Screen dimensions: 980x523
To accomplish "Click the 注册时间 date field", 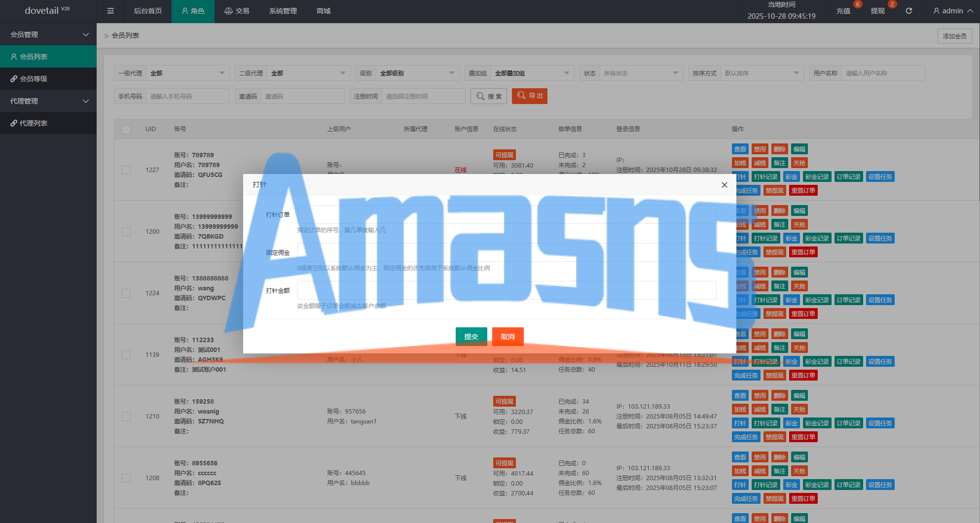I will (424, 96).
